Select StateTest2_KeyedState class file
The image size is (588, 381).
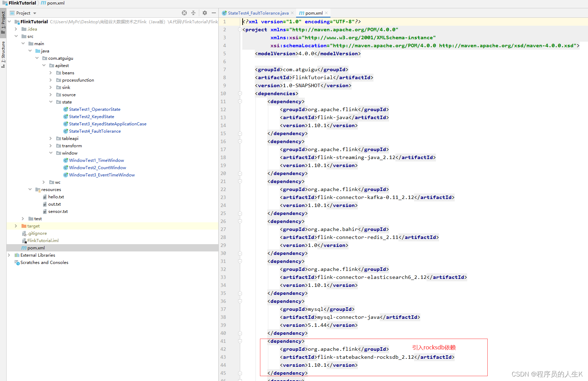[91, 117]
